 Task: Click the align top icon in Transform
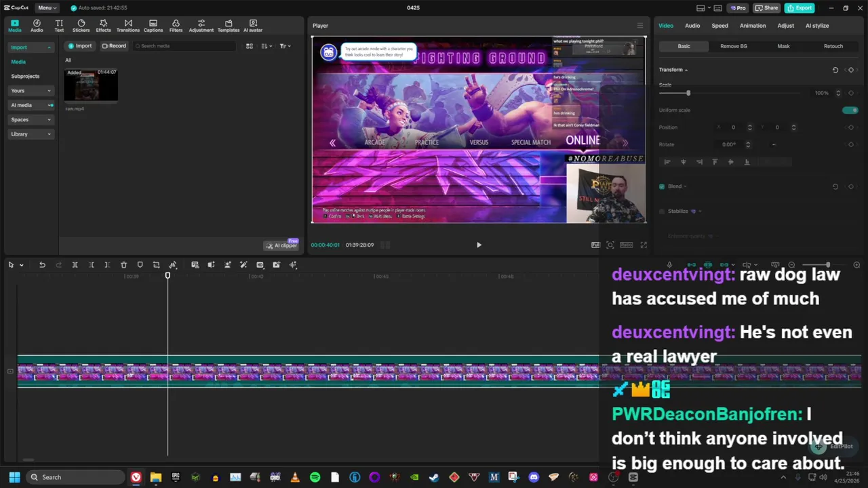[x=715, y=162]
